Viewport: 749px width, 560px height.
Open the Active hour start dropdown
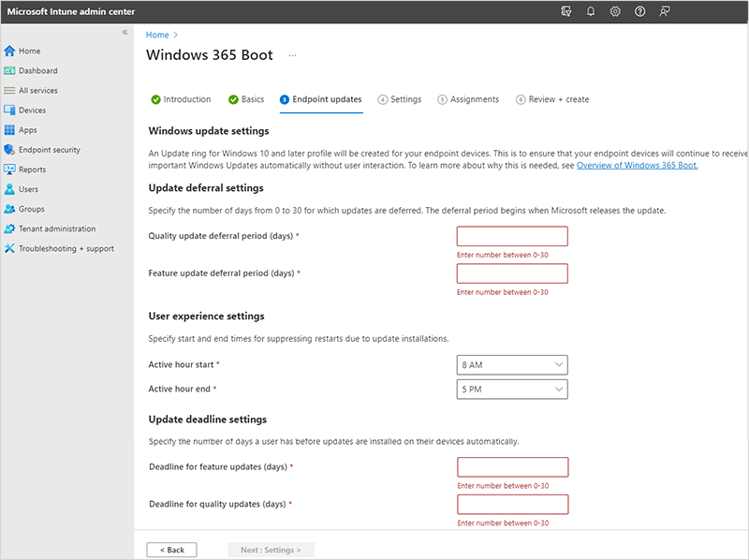click(x=512, y=365)
